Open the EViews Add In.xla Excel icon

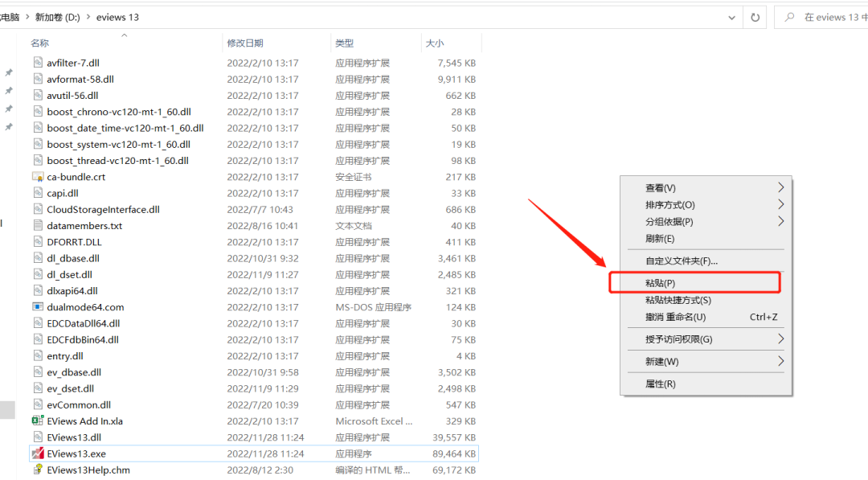point(39,421)
